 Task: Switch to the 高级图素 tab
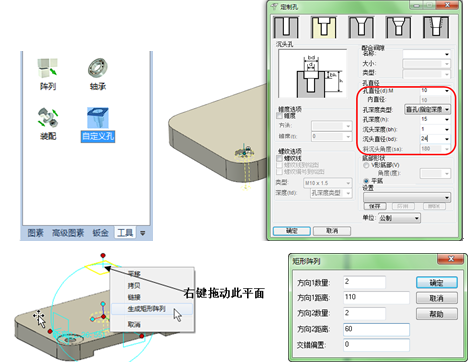(x=68, y=233)
